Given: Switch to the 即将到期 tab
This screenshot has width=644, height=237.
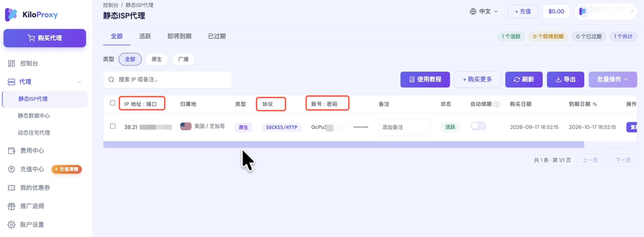Looking at the screenshot, I should (x=179, y=37).
